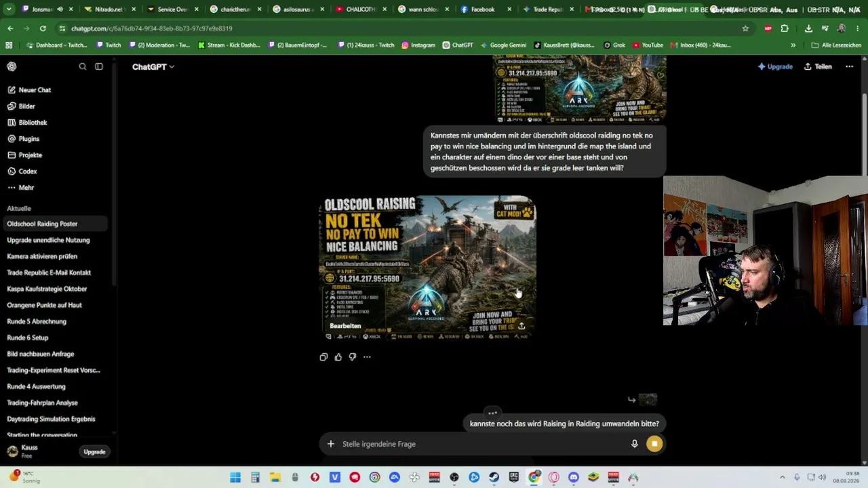The image size is (868, 488).
Task: Open the Google Gemini bookmark
Action: pos(503,45)
